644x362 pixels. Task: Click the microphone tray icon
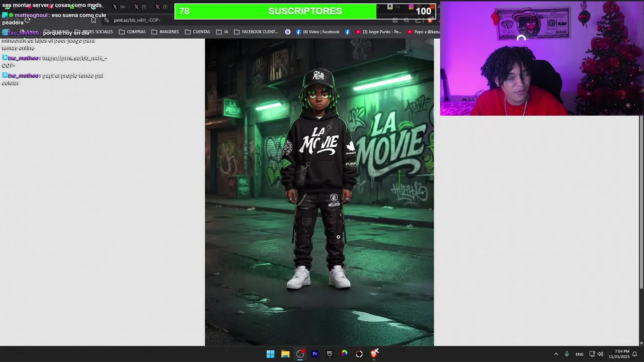pos(567,354)
